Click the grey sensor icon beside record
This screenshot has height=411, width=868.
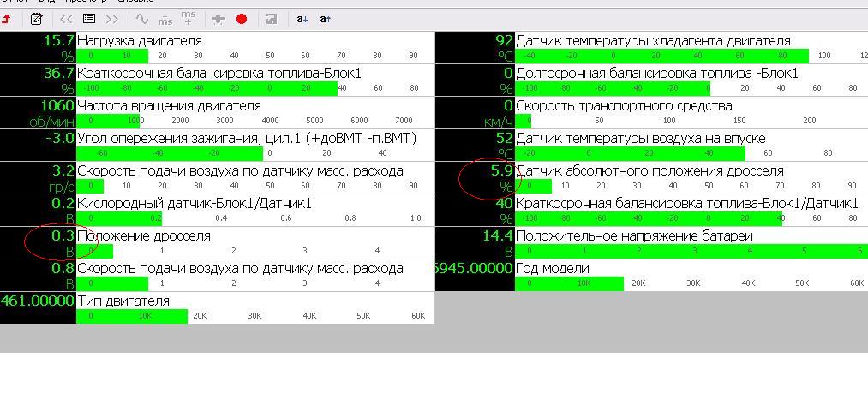point(218,20)
